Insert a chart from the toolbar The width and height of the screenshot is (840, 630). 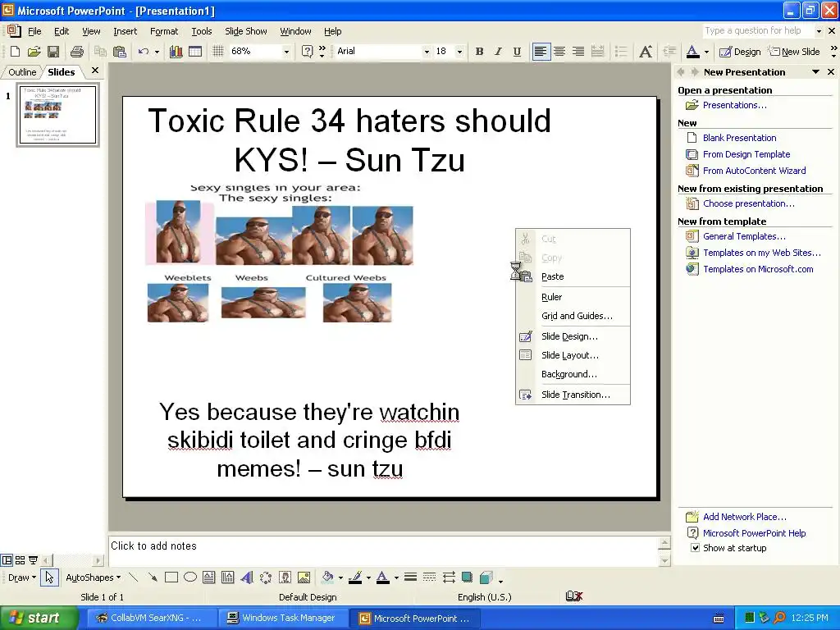tap(176, 52)
